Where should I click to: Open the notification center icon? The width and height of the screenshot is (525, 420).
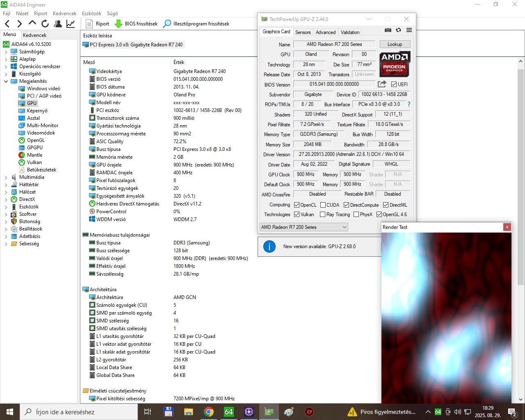(512, 412)
